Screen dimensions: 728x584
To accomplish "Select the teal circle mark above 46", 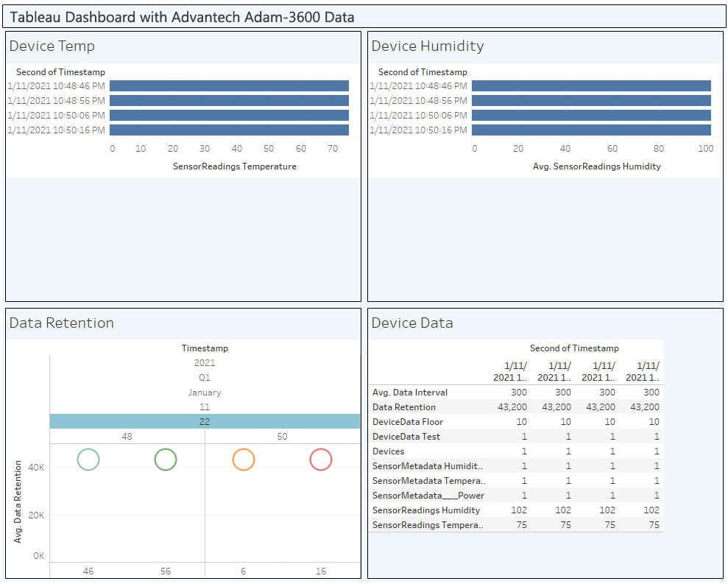I will coord(88,460).
